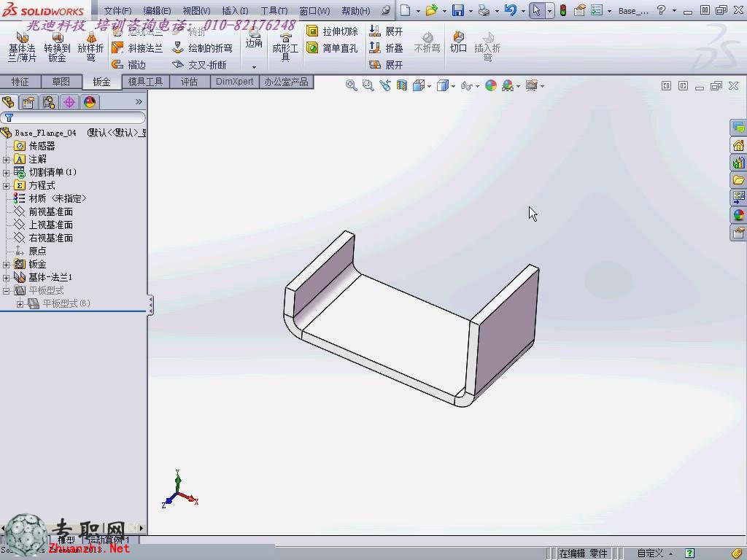Open Hide/Show Items dropdown arrow
This screenshot has width=747, height=560.
[477, 86]
